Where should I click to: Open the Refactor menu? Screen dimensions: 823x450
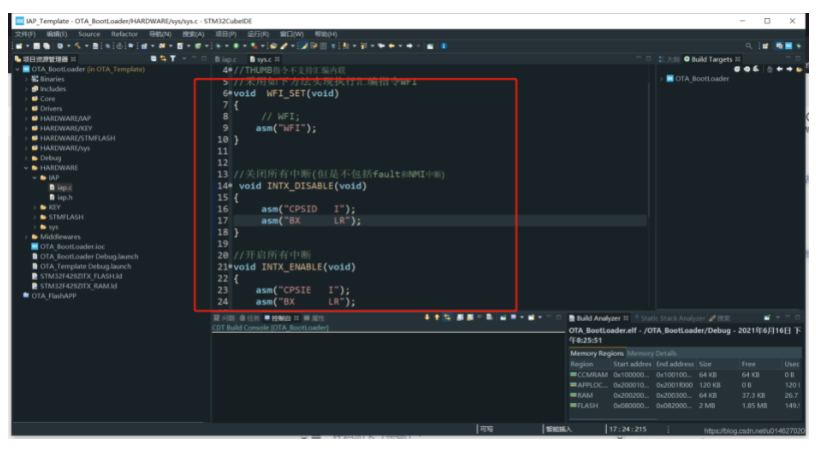point(125,34)
